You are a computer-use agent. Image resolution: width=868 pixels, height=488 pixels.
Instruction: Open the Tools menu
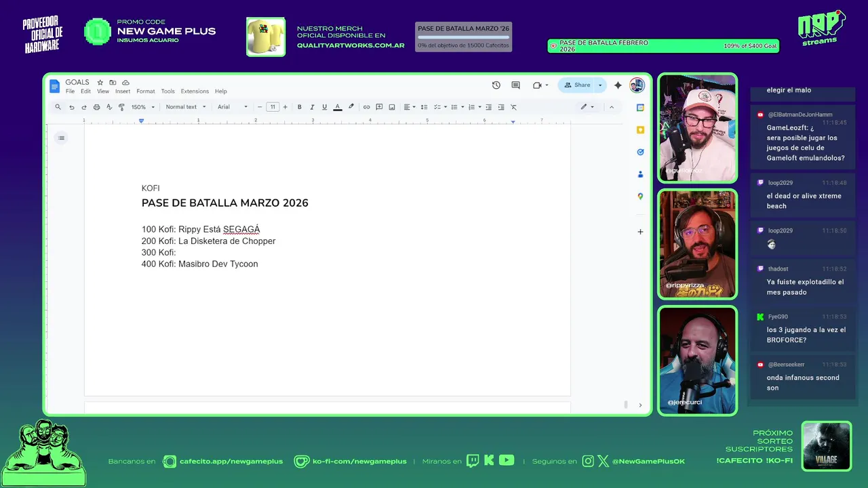[167, 91]
